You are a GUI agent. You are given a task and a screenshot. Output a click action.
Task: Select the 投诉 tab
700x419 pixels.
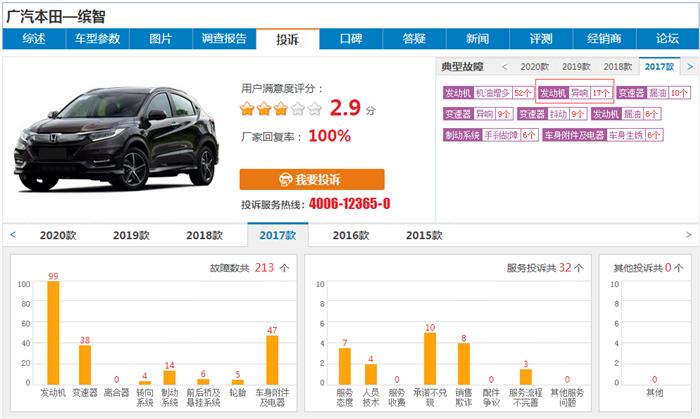click(288, 39)
